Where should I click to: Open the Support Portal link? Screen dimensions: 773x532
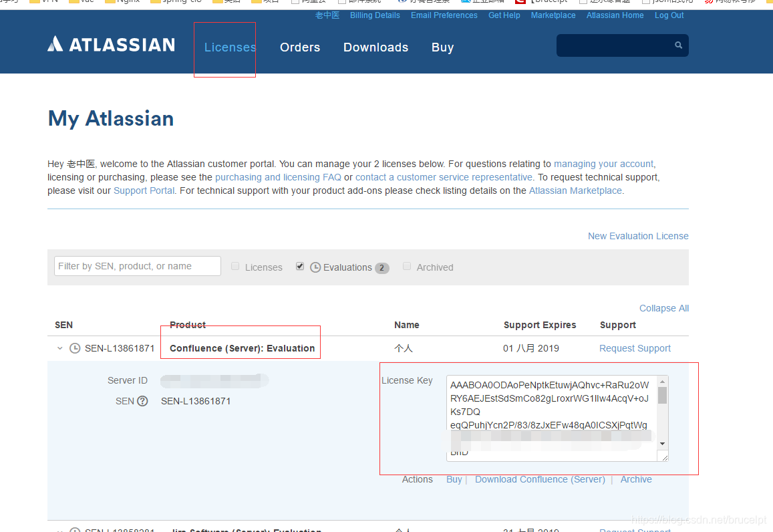pyautogui.click(x=144, y=190)
